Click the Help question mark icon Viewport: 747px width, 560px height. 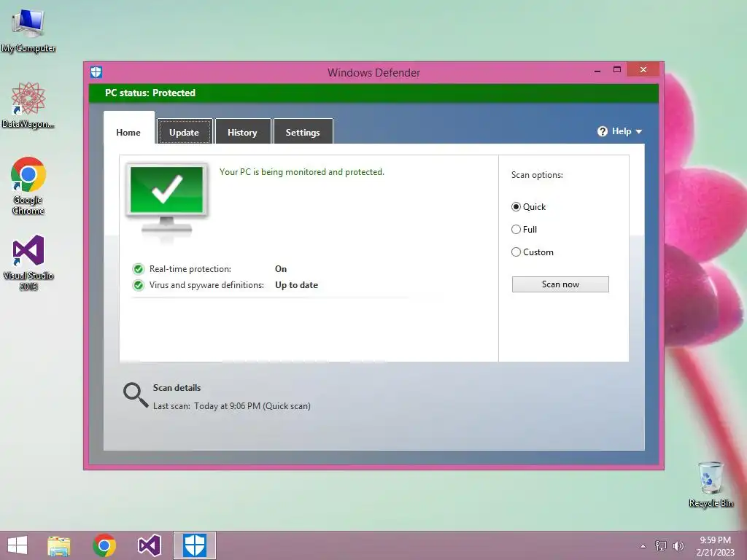(x=602, y=131)
